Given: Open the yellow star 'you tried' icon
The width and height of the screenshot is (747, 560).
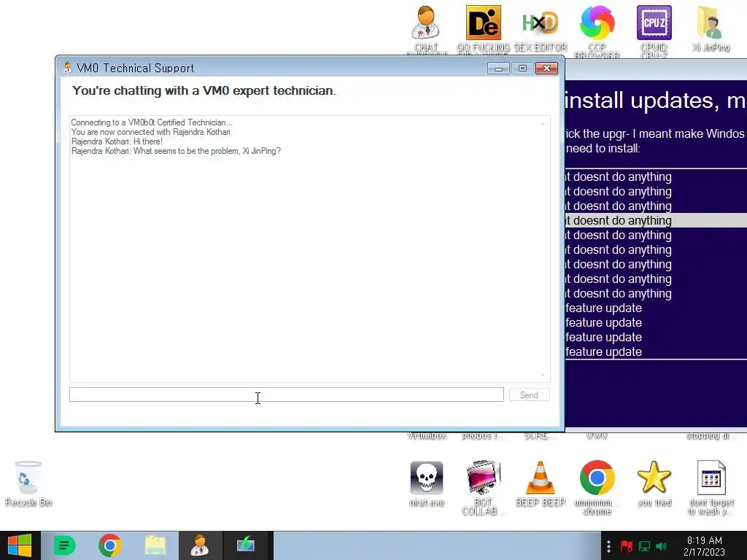Looking at the screenshot, I should click(x=654, y=483).
